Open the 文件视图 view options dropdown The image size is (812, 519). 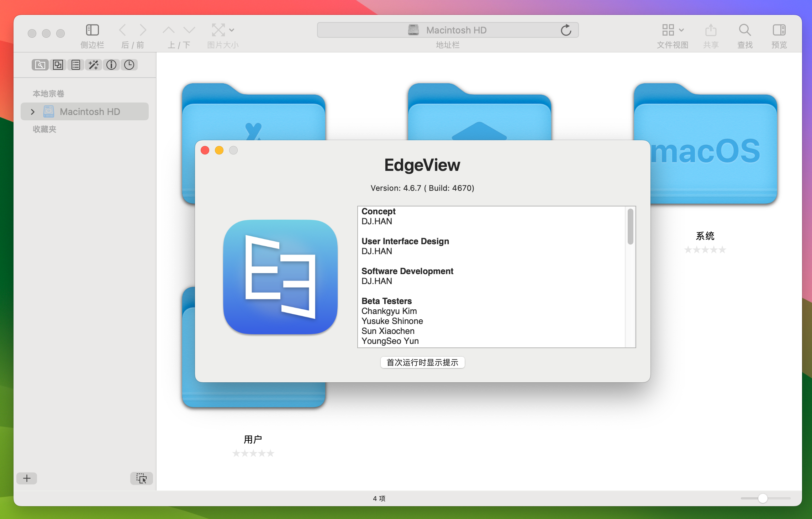tap(672, 30)
